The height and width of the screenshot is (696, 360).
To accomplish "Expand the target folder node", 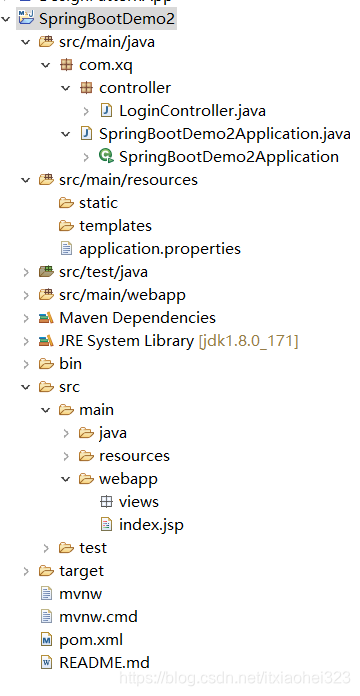I will click(x=26, y=571).
